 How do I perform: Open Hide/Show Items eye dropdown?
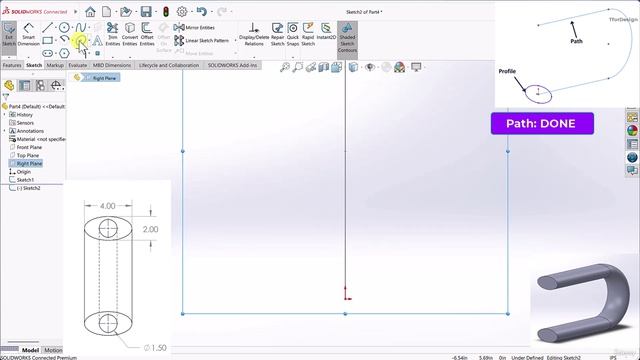[x=370, y=67]
